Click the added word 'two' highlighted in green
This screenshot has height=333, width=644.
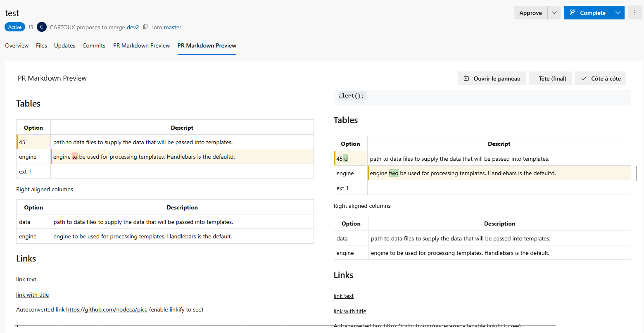394,173
